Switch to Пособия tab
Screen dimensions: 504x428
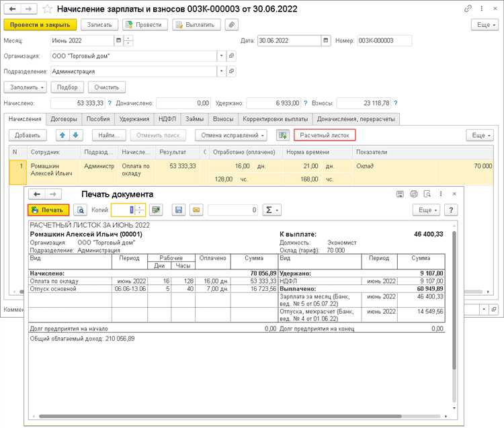[98, 119]
